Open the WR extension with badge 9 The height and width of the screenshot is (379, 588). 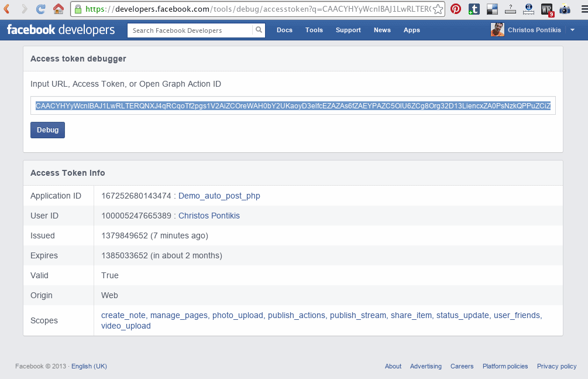tap(547, 10)
